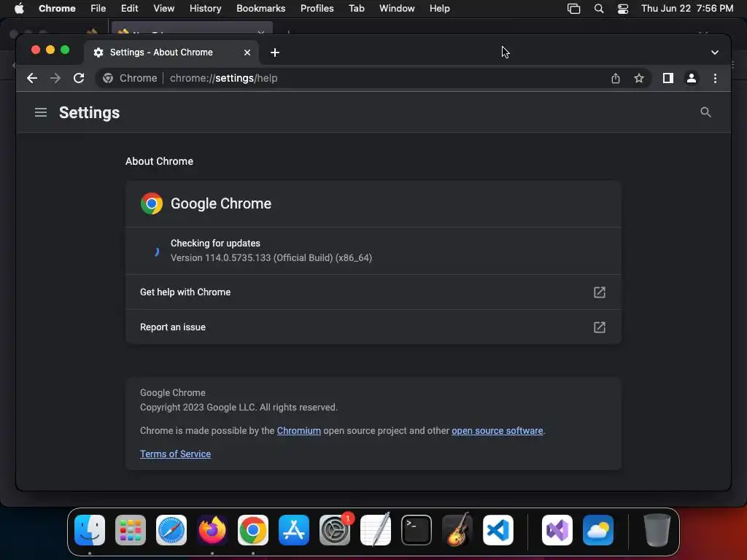
Task: Open Trash from the Dock
Action: tap(657, 530)
